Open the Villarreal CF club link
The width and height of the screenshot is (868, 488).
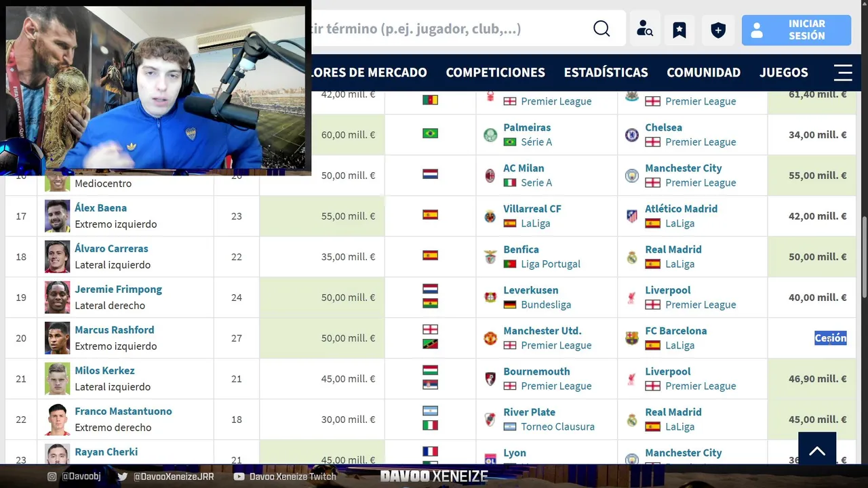[x=532, y=209]
